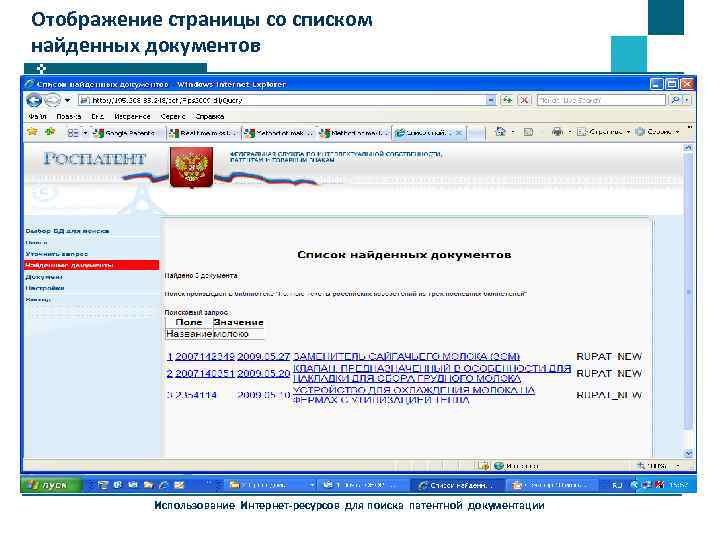Open the Вид menu
The image size is (720, 540).
(x=97, y=117)
